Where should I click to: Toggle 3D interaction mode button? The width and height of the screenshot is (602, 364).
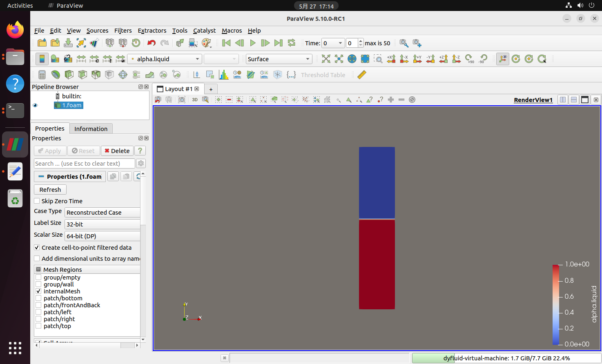[x=195, y=100]
